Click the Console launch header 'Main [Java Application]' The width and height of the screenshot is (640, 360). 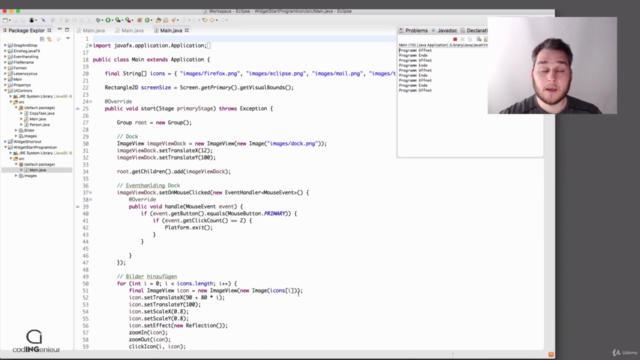click(443, 45)
